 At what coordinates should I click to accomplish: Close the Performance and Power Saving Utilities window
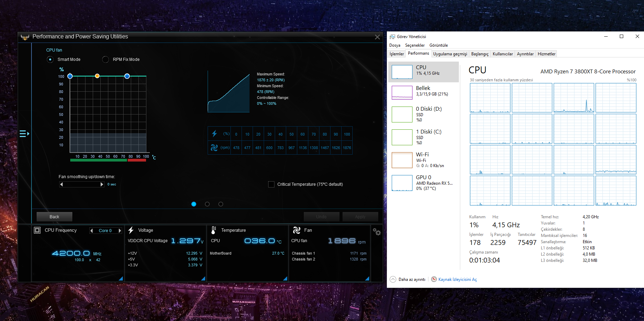click(377, 37)
